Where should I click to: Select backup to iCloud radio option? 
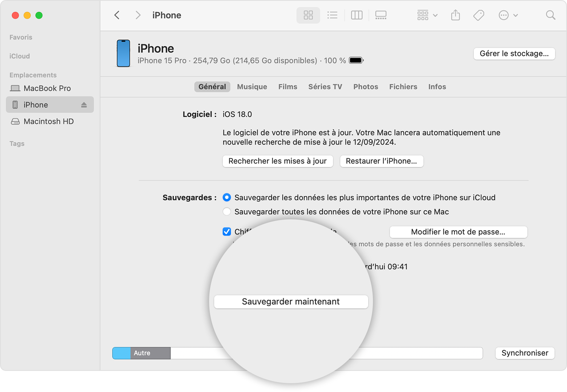pyautogui.click(x=227, y=197)
